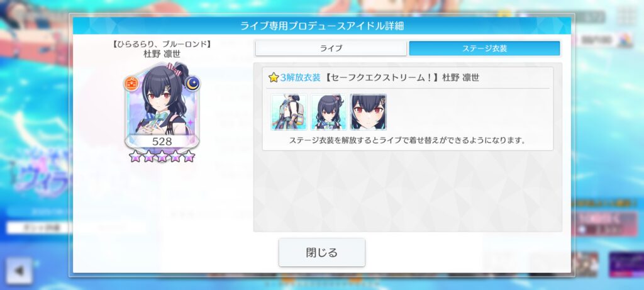
Task: Select the upper-body costume thumbnail in the middle
Action: tap(328, 112)
